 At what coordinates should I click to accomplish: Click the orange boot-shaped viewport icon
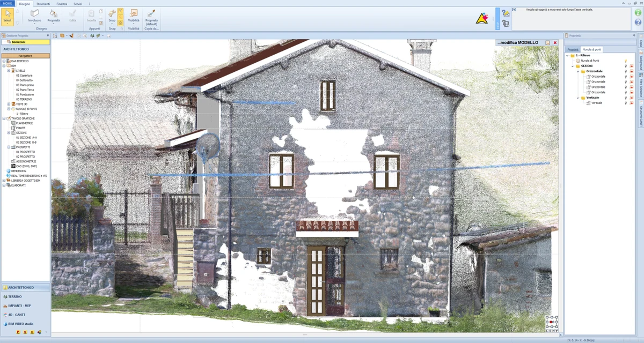pos(72,35)
